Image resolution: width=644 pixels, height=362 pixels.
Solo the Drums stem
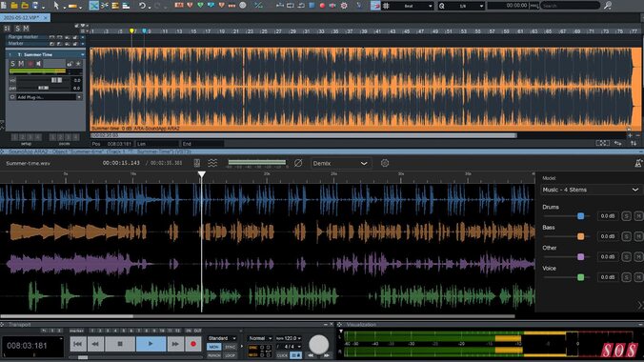[x=626, y=215]
